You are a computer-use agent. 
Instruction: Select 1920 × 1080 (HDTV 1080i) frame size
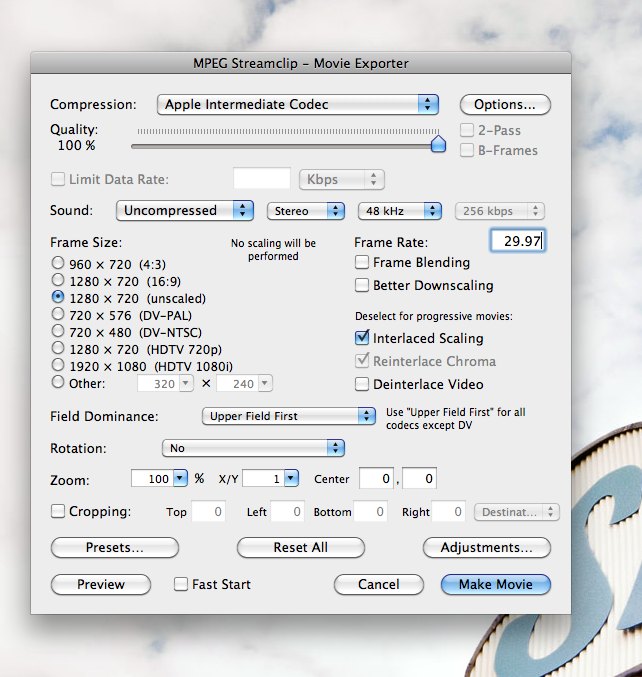58,365
